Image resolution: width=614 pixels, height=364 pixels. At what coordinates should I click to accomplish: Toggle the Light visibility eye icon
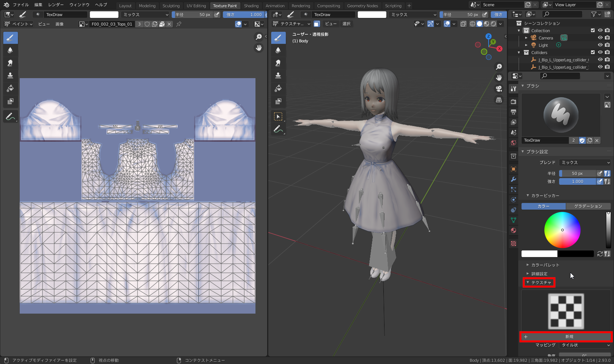click(x=600, y=45)
